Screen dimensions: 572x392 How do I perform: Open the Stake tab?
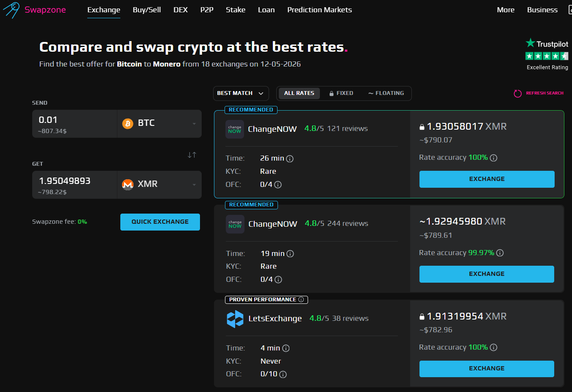pos(236,10)
